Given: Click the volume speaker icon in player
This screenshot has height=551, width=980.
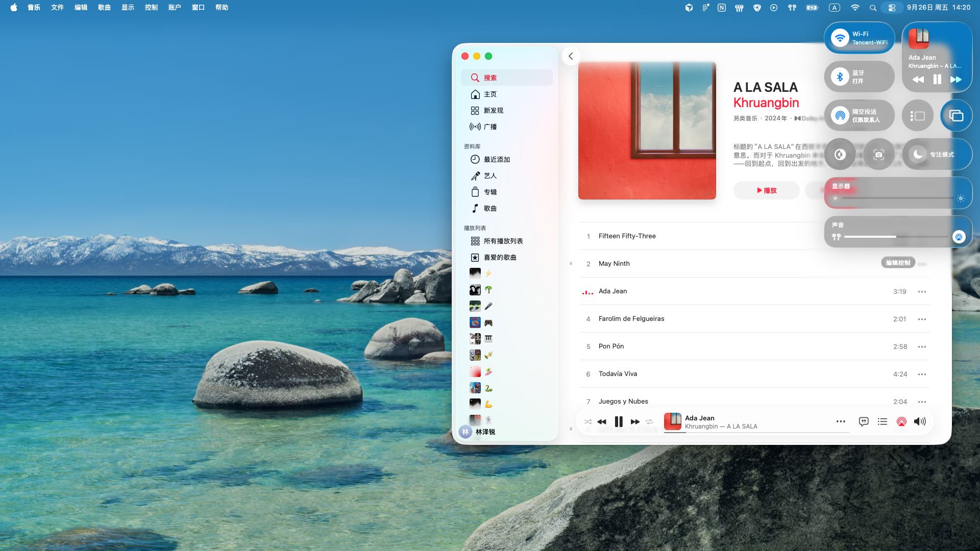Looking at the screenshot, I should point(920,421).
